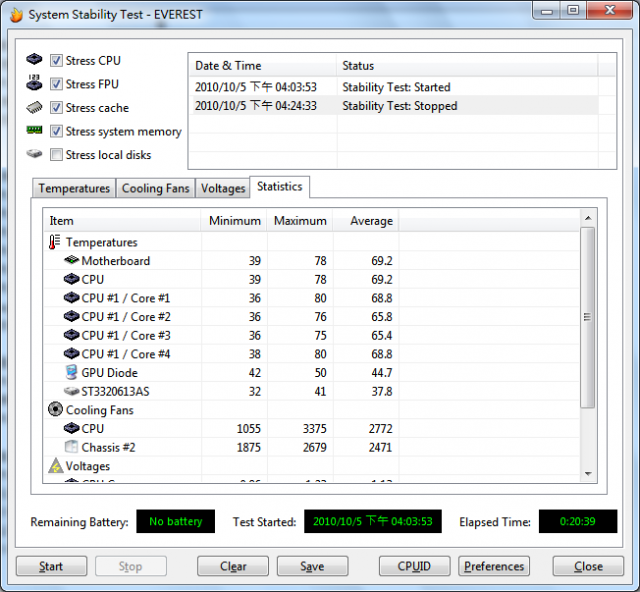The width and height of the screenshot is (640, 592).
Task: Click the Elapsed Time display 0:20:39
Action: coord(578,521)
